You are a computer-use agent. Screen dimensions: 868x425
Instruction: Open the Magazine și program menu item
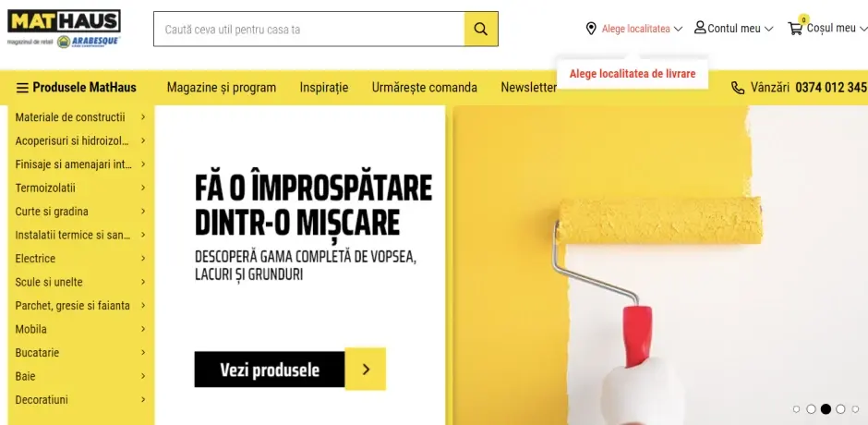tap(222, 88)
